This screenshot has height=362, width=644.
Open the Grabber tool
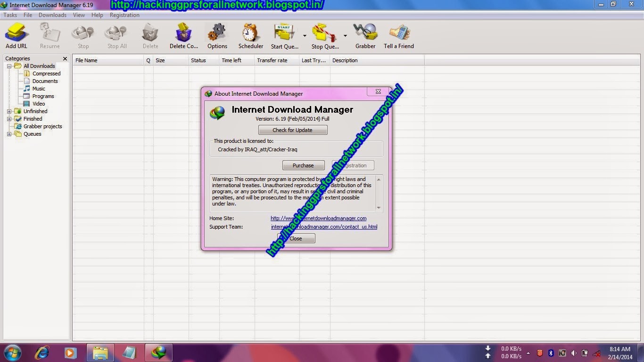point(365,36)
